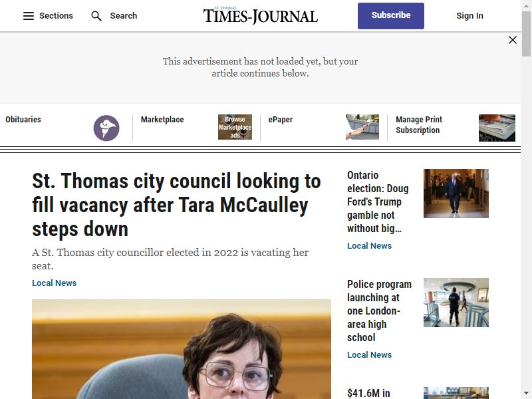Open the Sections hamburger menu icon

[x=29, y=16]
